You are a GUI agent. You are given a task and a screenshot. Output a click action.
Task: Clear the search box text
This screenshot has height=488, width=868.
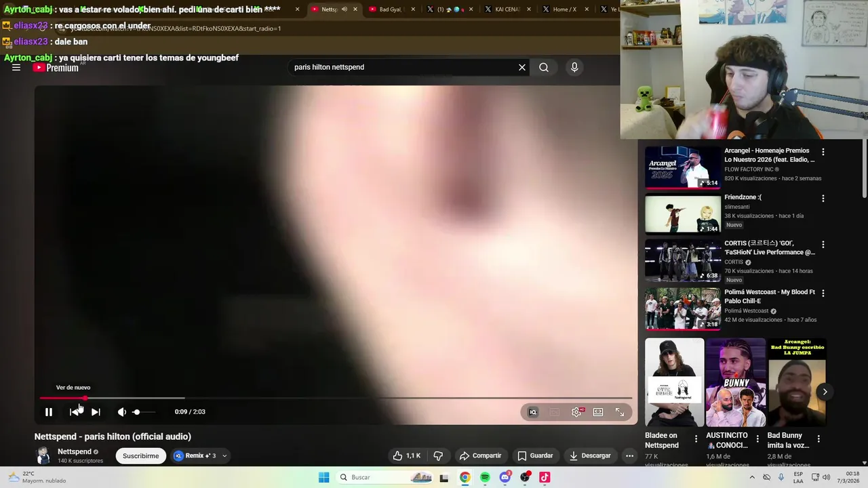click(x=522, y=67)
